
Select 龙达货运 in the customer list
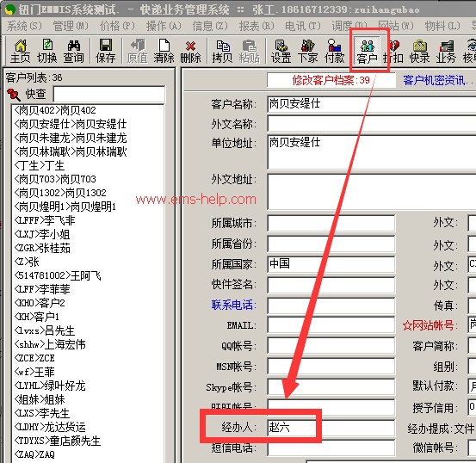(x=50, y=427)
